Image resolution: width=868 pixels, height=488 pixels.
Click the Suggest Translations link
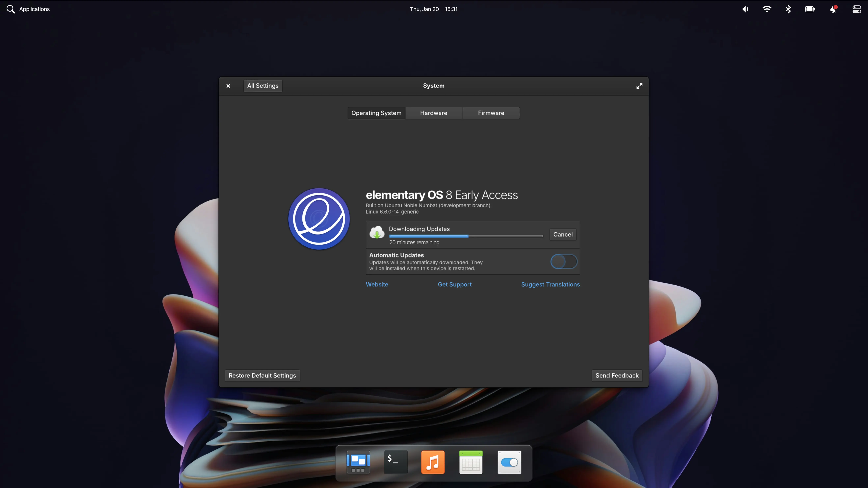coord(550,284)
